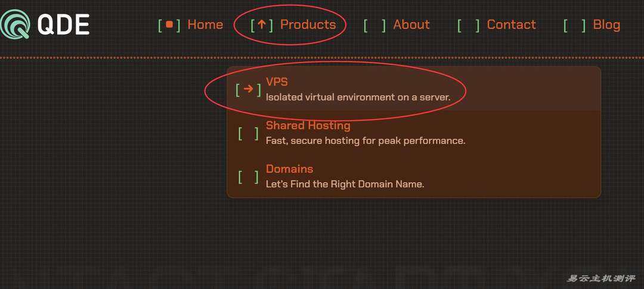The height and width of the screenshot is (289, 644).
Task: Choose Shared Hosting from the dropdown
Action: tap(308, 126)
